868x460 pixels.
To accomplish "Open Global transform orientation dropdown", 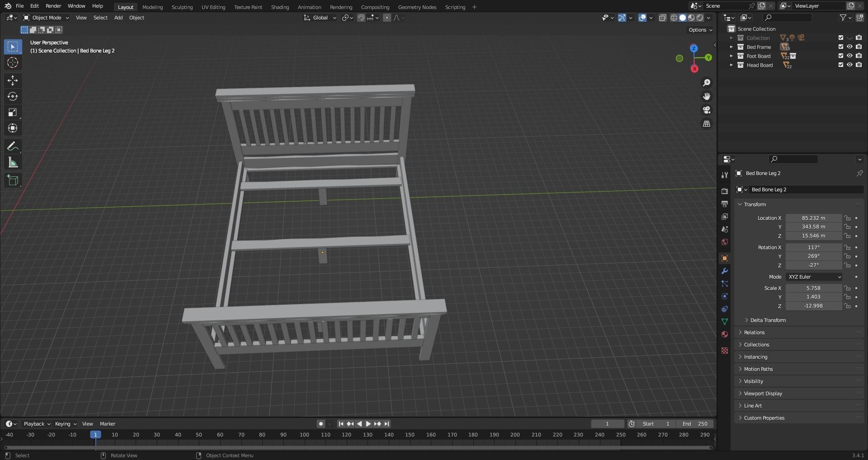I will click(320, 18).
